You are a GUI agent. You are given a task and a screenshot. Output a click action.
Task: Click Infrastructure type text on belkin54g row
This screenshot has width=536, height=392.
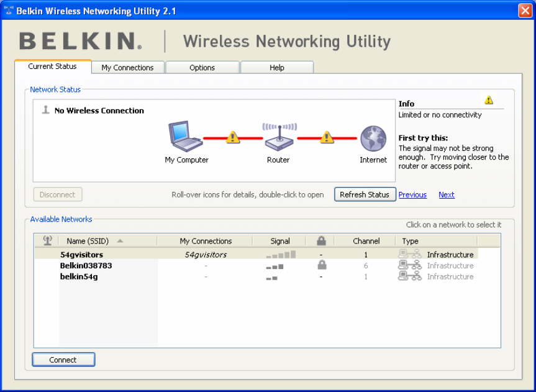pos(450,276)
